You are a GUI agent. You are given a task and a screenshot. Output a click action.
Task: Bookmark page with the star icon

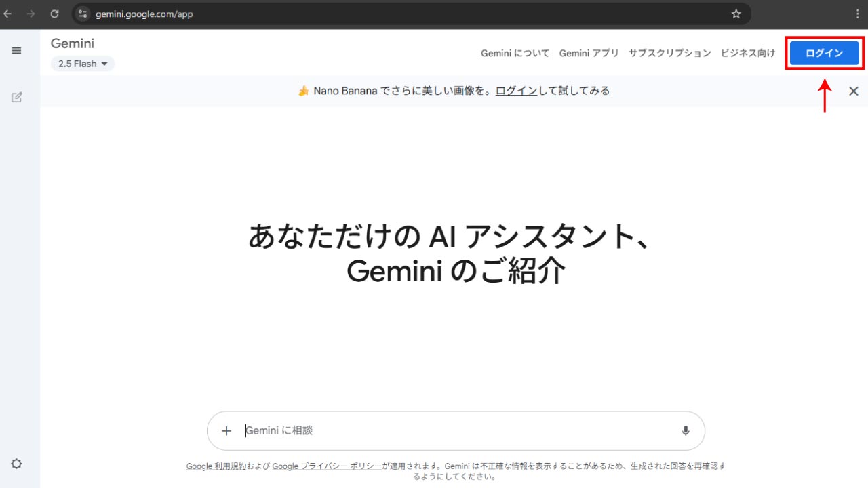pos(736,14)
